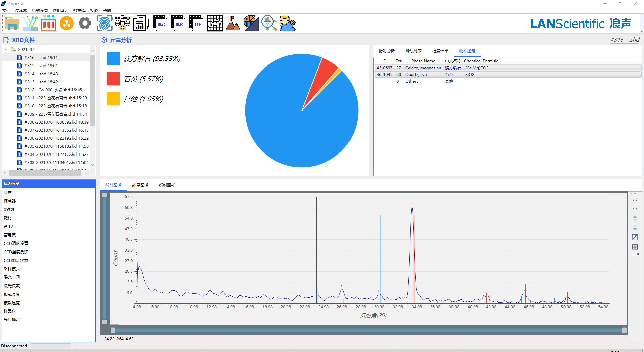The image size is (644, 352).
Task: Click the file tree scroll-down arrow
Action: pos(92,165)
